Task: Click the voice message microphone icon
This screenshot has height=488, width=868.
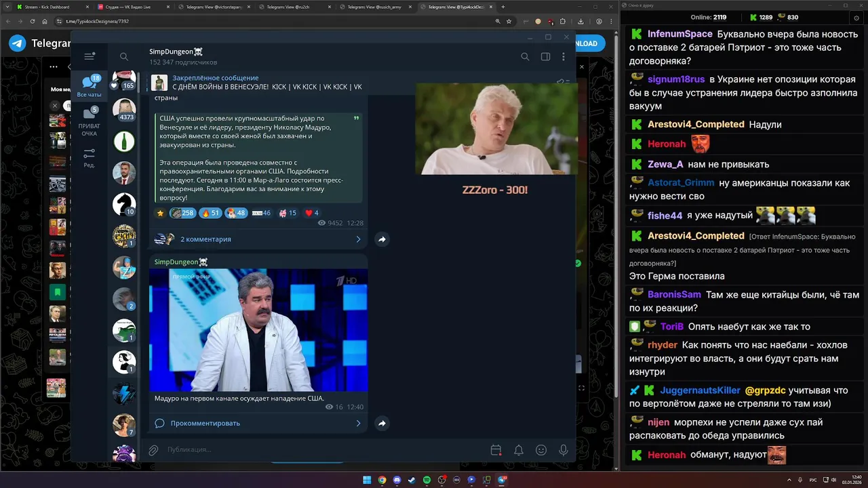Action: 564,450
